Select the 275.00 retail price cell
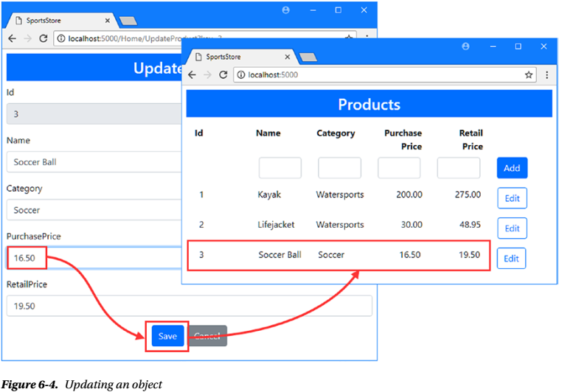 click(x=468, y=195)
